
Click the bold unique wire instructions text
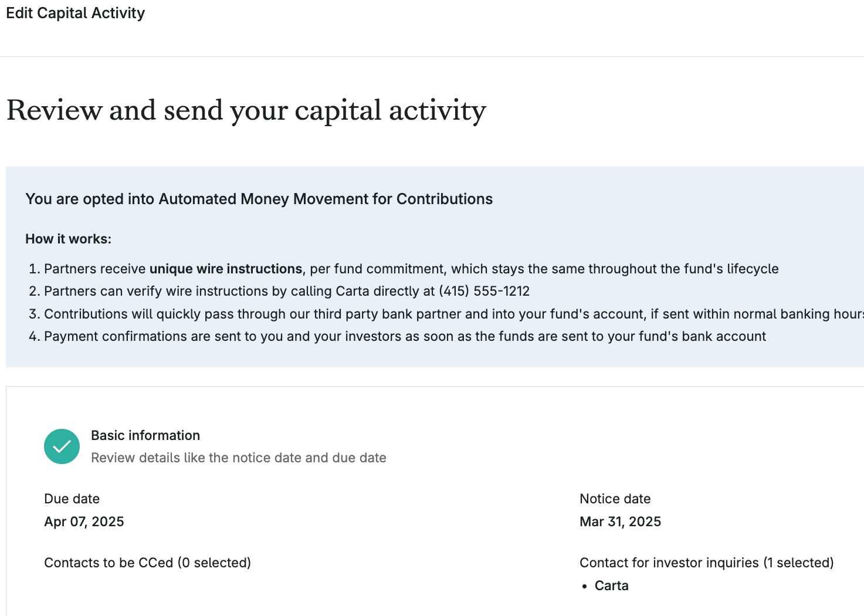pos(226,269)
